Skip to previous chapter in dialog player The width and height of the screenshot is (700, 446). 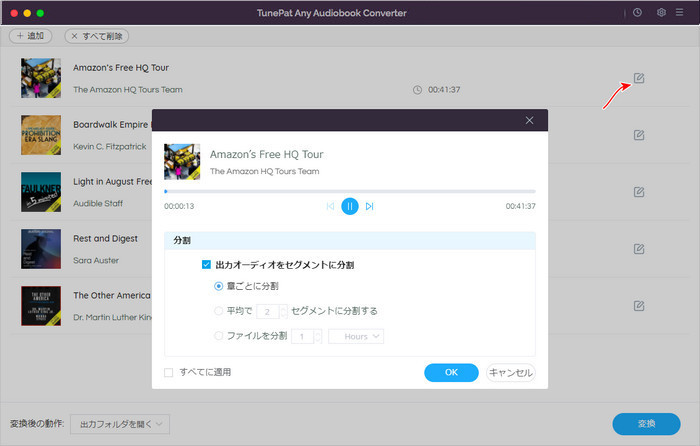click(330, 206)
